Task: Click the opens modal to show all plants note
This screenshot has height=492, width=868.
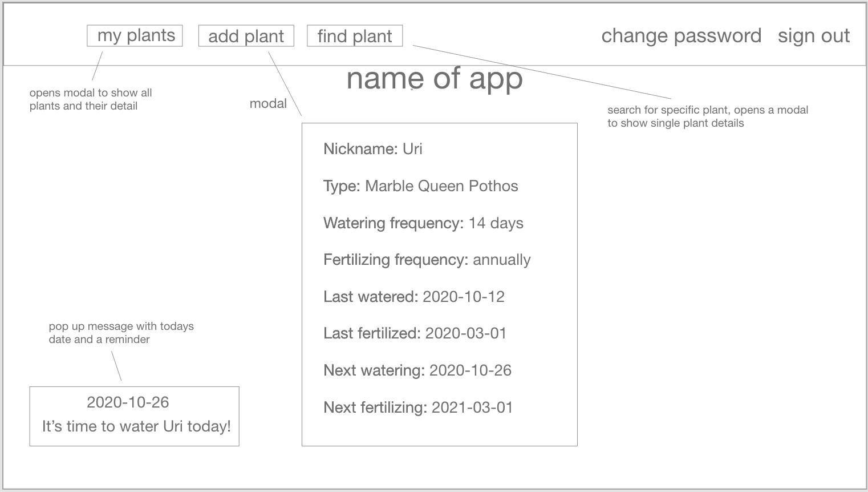Action: tap(91, 99)
